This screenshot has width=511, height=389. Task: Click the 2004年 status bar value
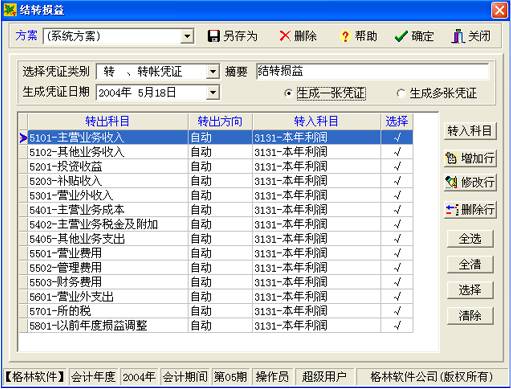pos(139,377)
